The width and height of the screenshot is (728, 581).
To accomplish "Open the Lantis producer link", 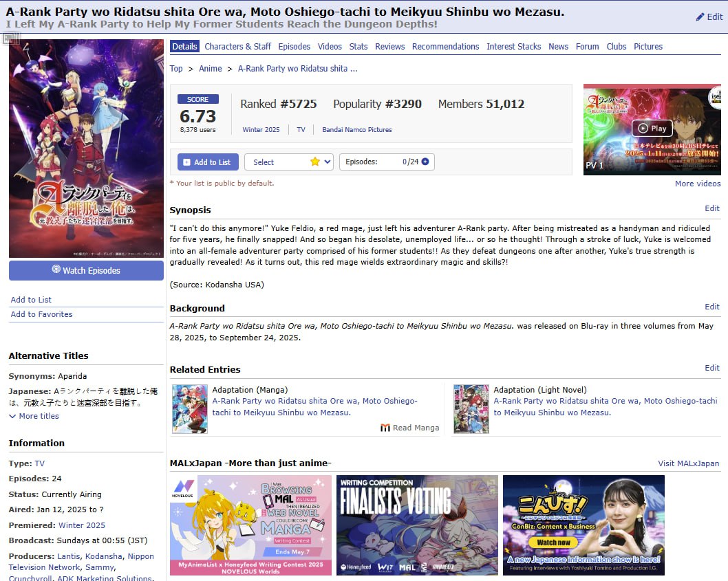I will click(x=69, y=556).
